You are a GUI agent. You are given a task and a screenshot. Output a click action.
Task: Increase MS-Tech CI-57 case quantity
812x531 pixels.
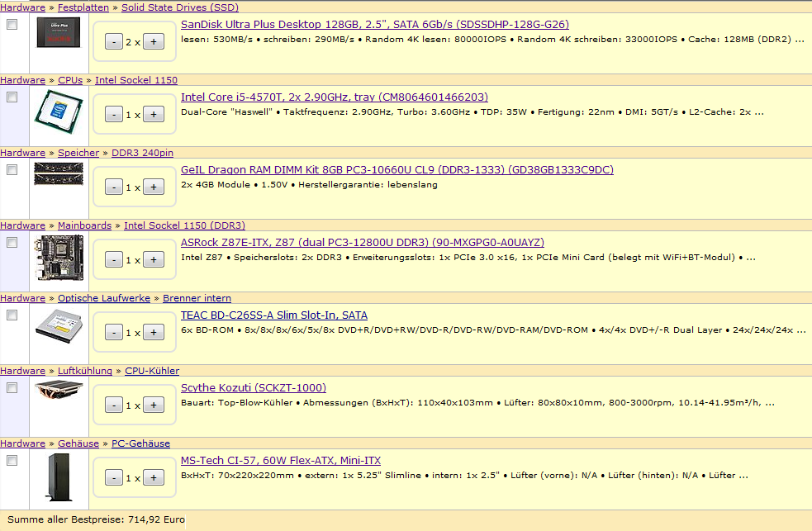point(154,478)
